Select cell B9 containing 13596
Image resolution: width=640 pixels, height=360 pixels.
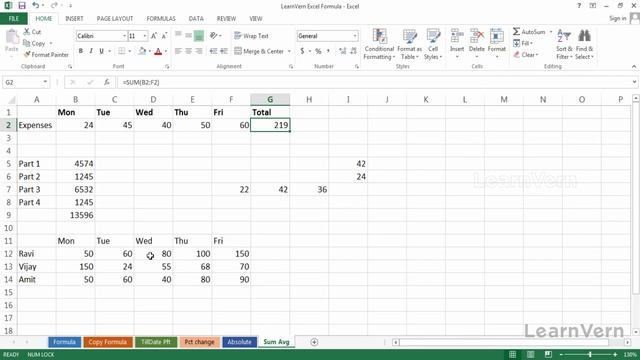pos(76,215)
